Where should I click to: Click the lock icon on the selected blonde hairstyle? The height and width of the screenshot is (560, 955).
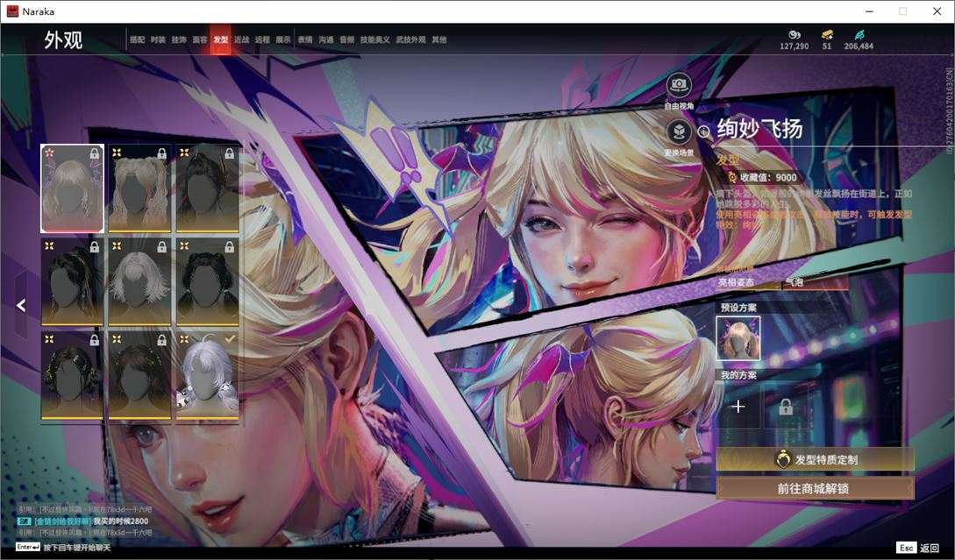[x=95, y=153]
